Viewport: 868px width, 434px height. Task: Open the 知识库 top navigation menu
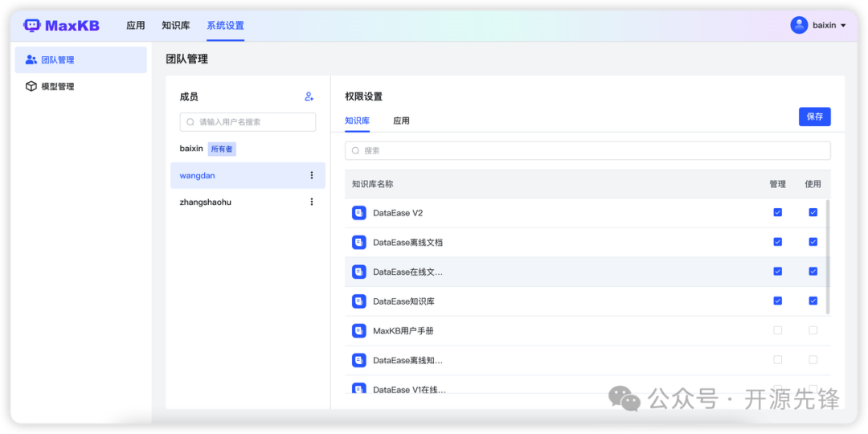pyautogui.click(x=176, y=26)
